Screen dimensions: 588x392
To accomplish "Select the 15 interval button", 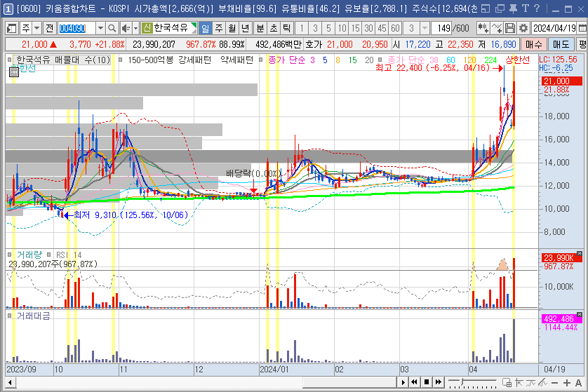I will (356, 28).
